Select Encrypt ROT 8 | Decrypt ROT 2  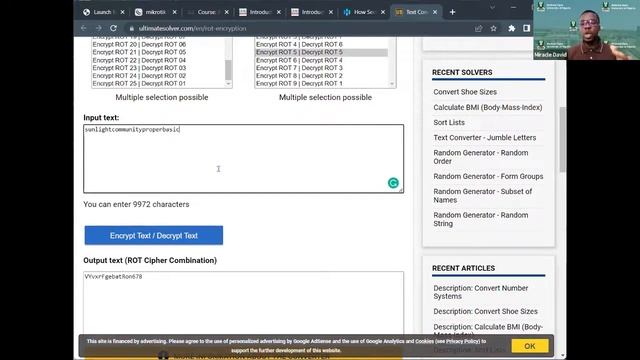point(299,76)
